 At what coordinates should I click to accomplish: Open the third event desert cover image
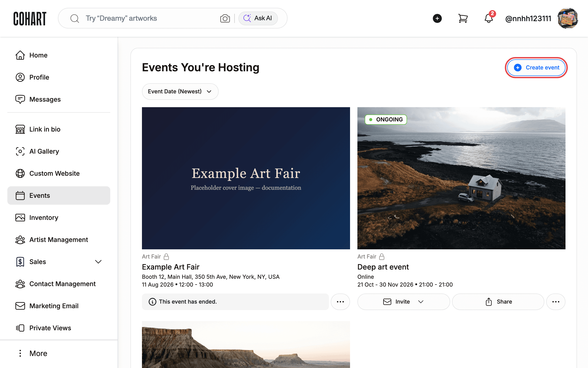(x=246, y=344)
